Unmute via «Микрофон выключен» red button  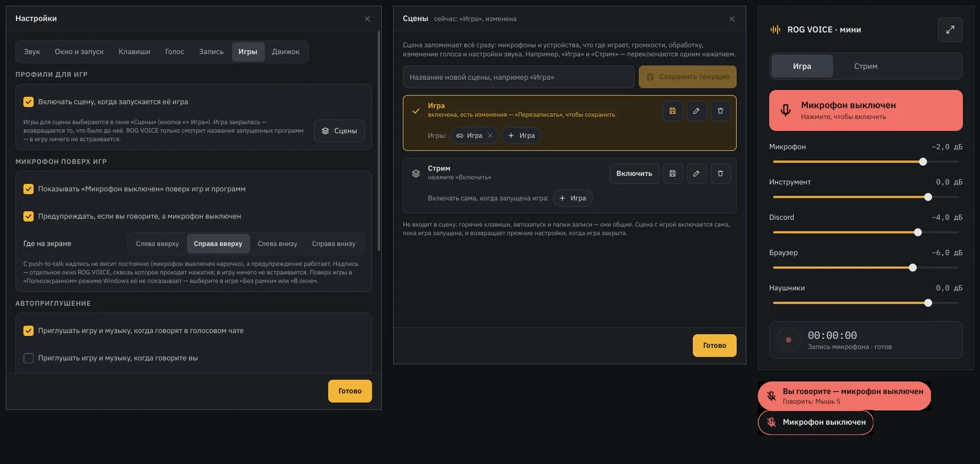[x=865, y=111]
